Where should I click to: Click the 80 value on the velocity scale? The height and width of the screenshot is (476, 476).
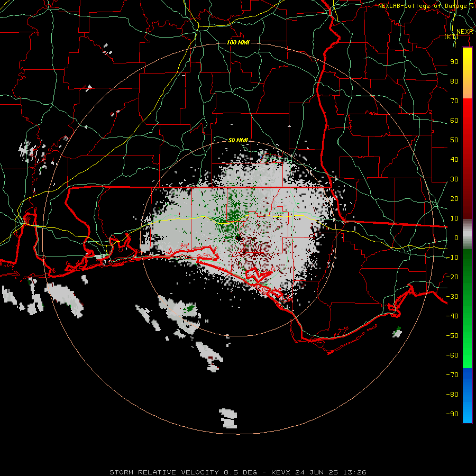click(x=454, y=81)
